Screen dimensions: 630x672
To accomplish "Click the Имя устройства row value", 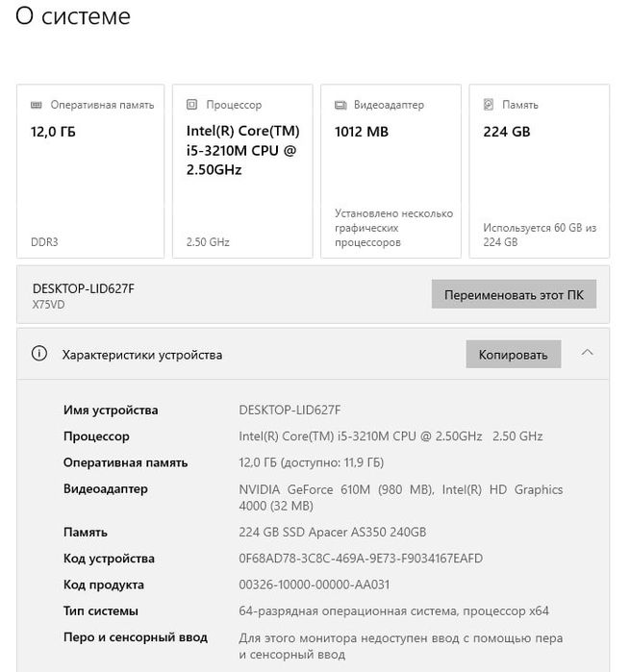I will click(290, 411).
